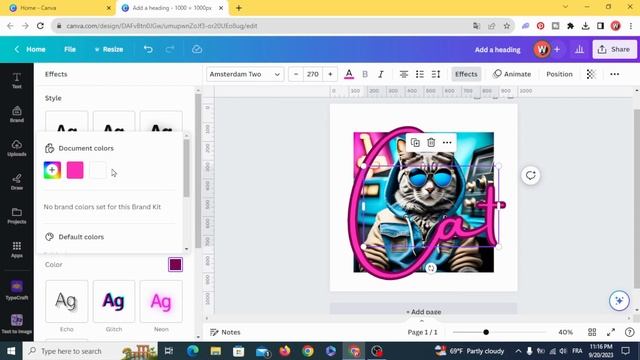
Task: Click the undo arrow
Action: tap(148, 49)
